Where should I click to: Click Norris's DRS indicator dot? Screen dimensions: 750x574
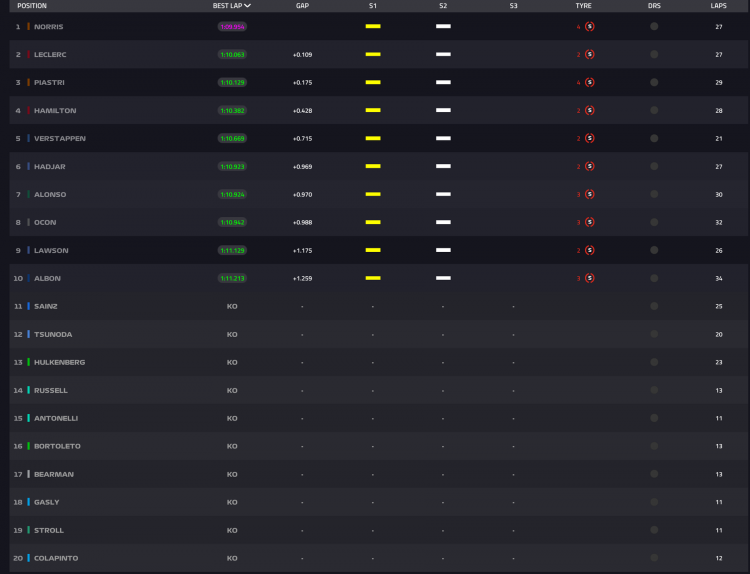(x=654, y=27)
